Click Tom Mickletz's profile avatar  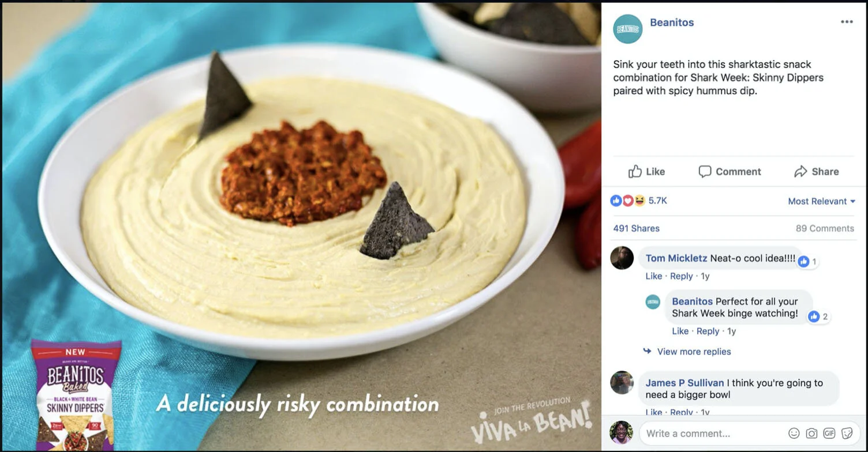point(622,258)
